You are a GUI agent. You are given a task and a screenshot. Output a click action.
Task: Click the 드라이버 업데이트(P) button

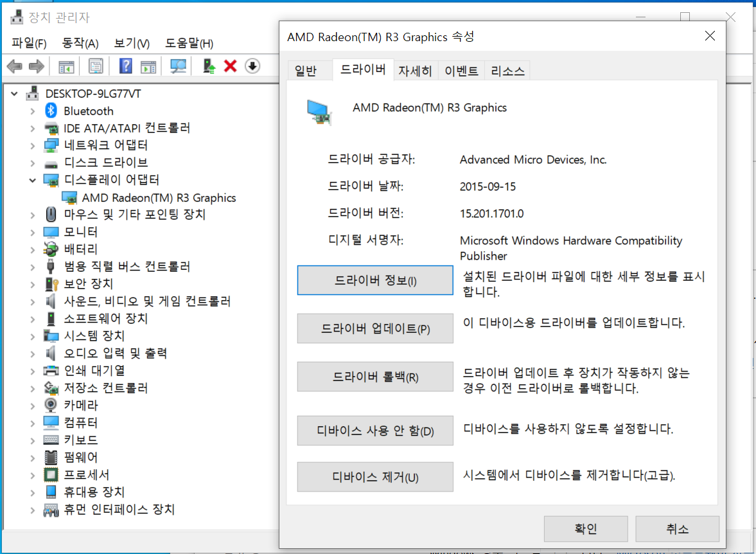[x=375, y=328]
